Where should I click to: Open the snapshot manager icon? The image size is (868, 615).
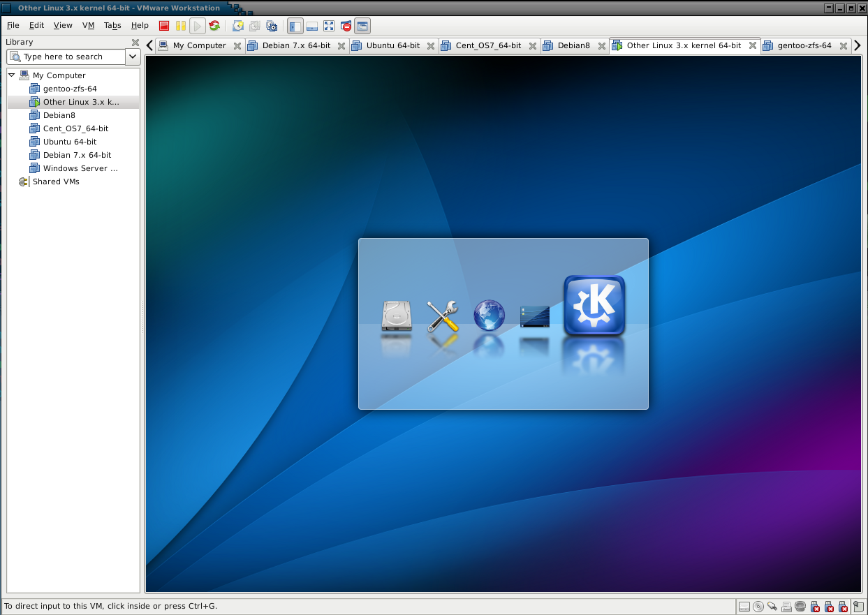[x=272, y=26]
